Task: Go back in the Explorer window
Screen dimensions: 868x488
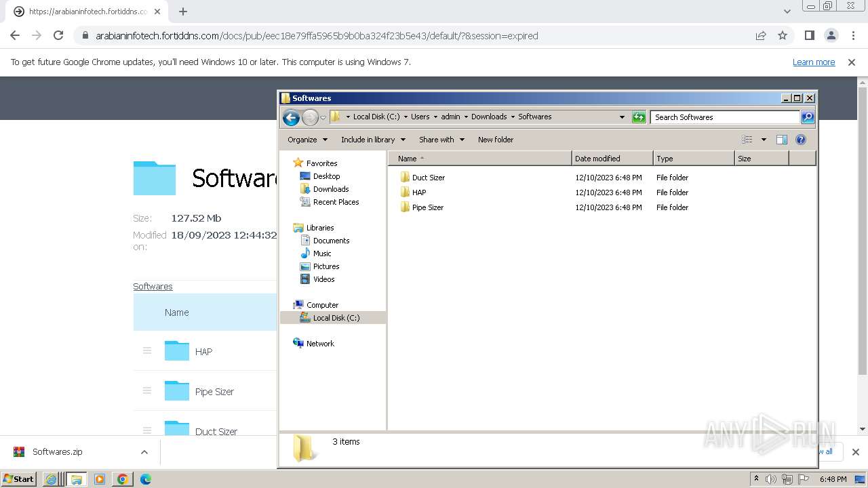Action: coord(291,117)
